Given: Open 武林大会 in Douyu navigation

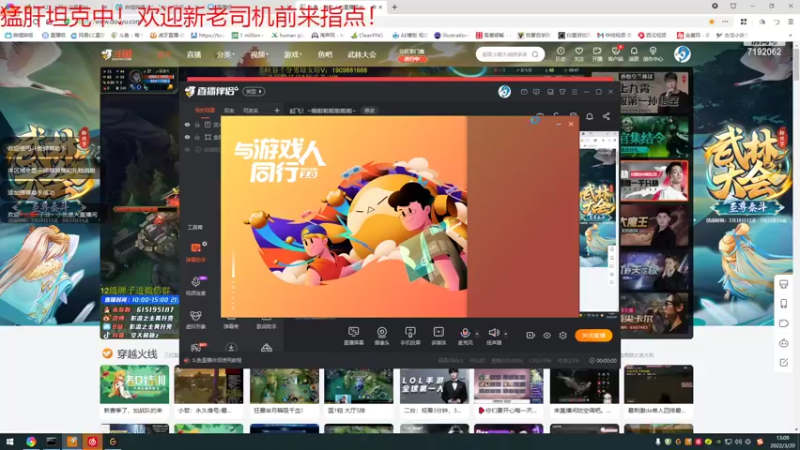Looking at the screenshot, I should 362,55.
